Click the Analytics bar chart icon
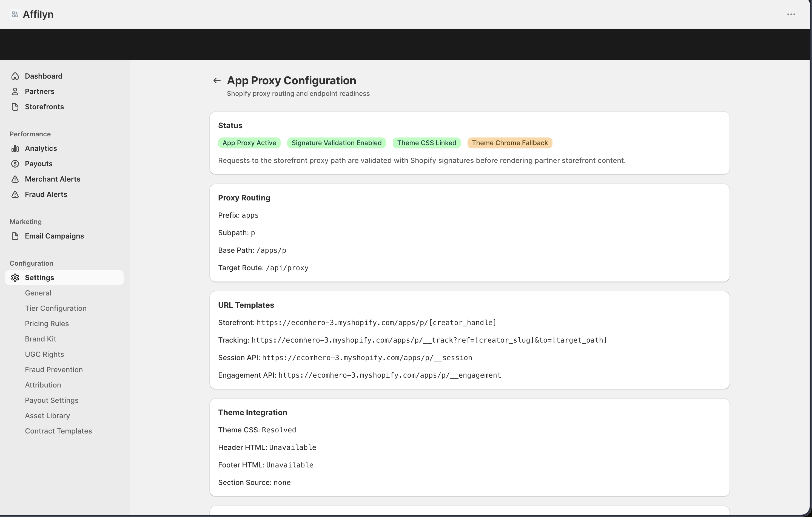This screenshot has height=517, width=812. [x=15, y=149]
